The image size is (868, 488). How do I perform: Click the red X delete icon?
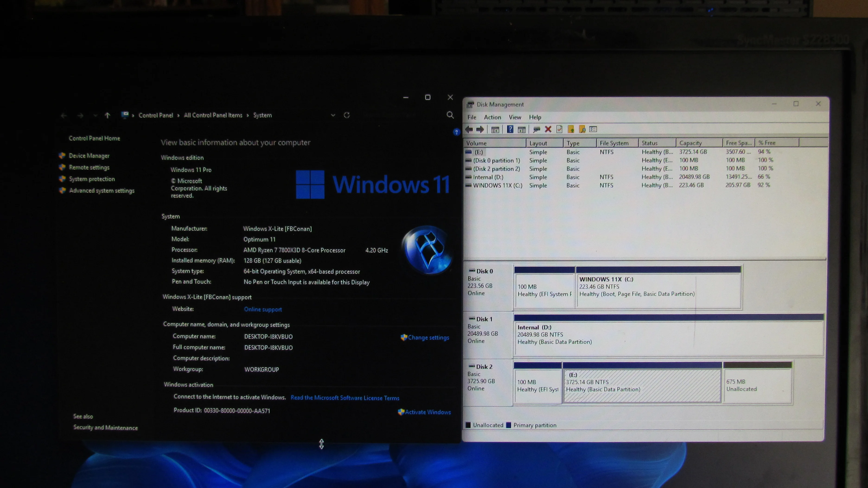(x=548, y=129)
